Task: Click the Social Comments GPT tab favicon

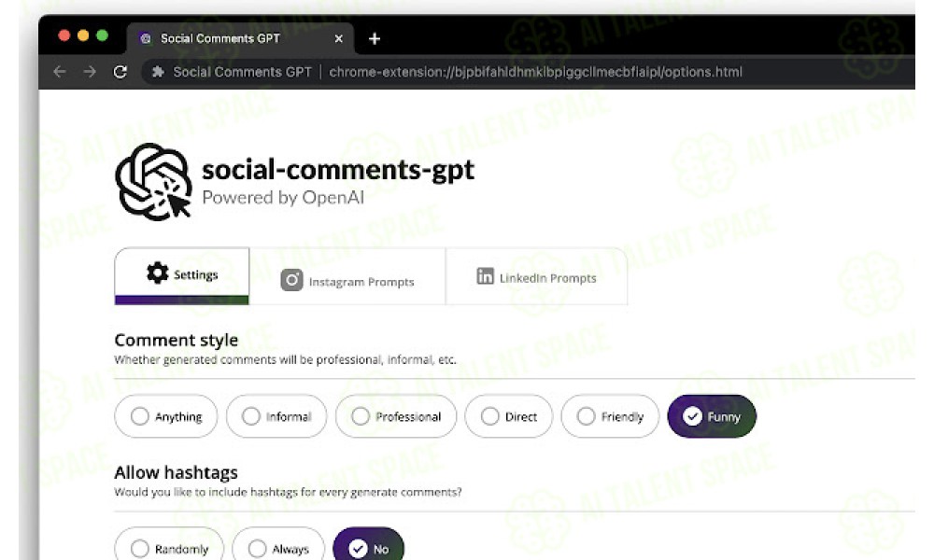Action: coord(146,38)
